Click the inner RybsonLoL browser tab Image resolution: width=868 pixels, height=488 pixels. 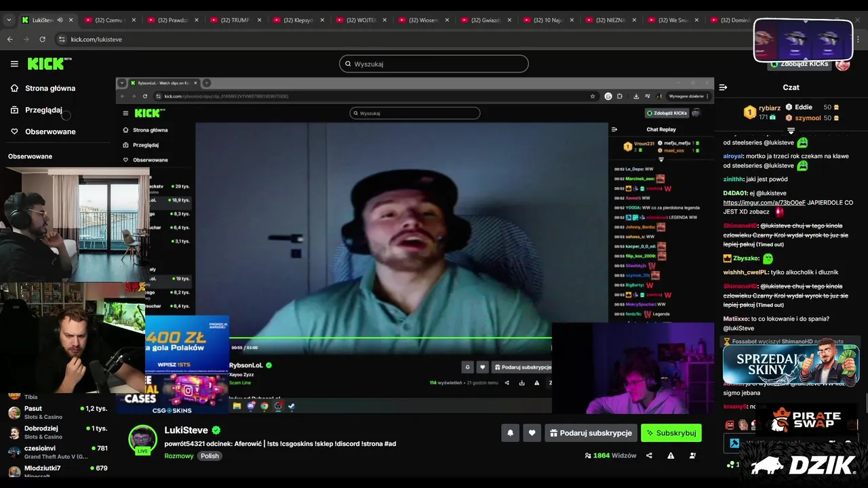163,83
